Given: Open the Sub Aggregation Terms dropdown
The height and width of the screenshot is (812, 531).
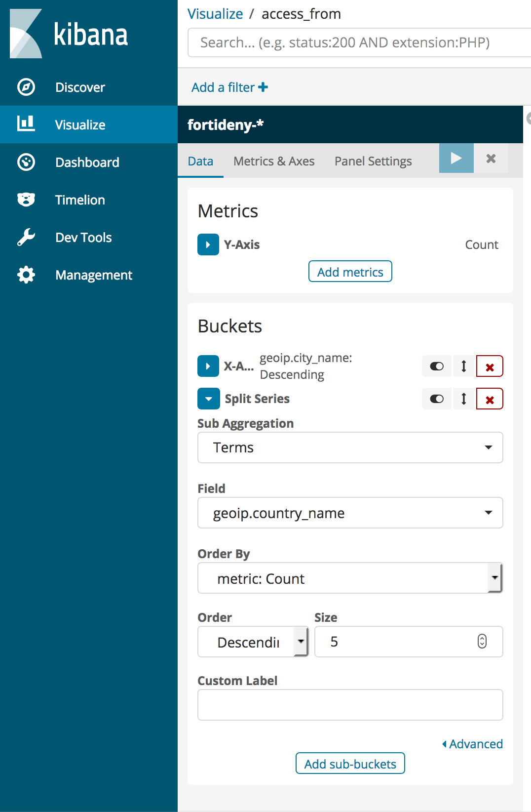Looking at the screenshot, I should 350,447.
